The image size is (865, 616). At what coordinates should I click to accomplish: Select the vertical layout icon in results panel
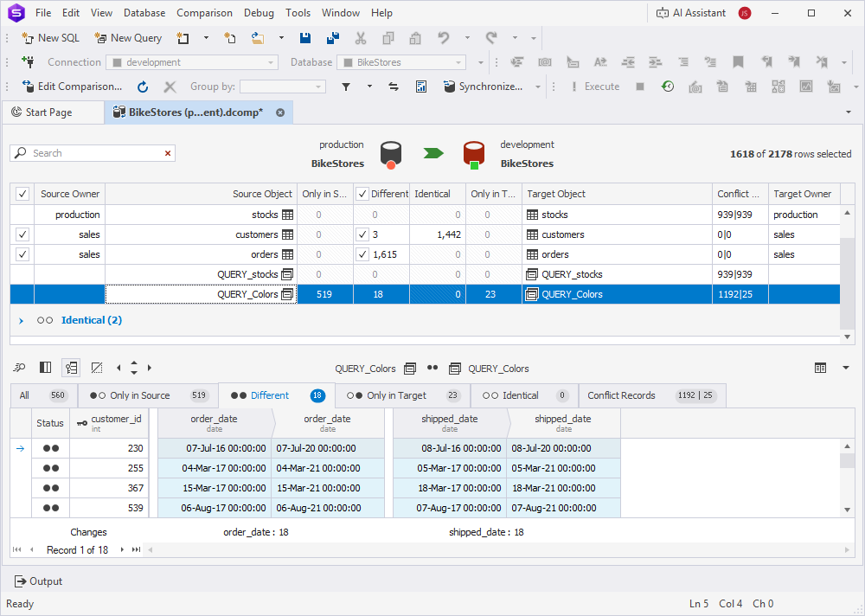[x=45, y=367]
